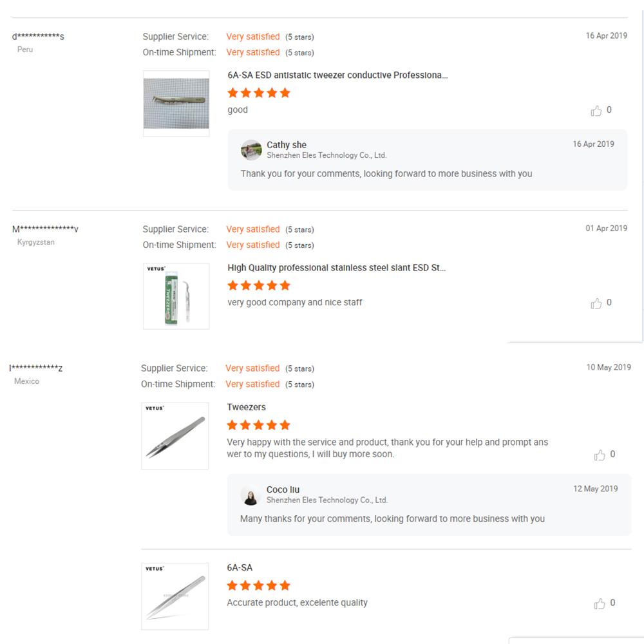
Task: Open the VETUS curved tweezers thumbnail
Action: 175,435
